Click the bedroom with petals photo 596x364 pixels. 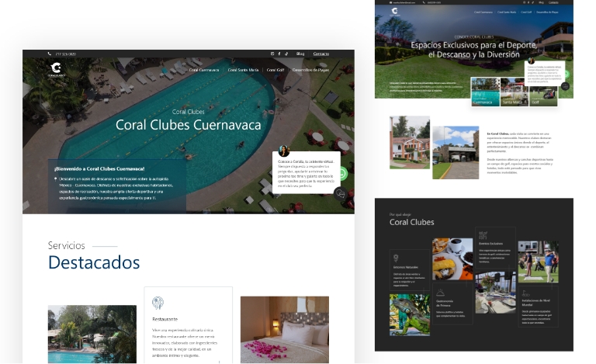tap(285, 330)
